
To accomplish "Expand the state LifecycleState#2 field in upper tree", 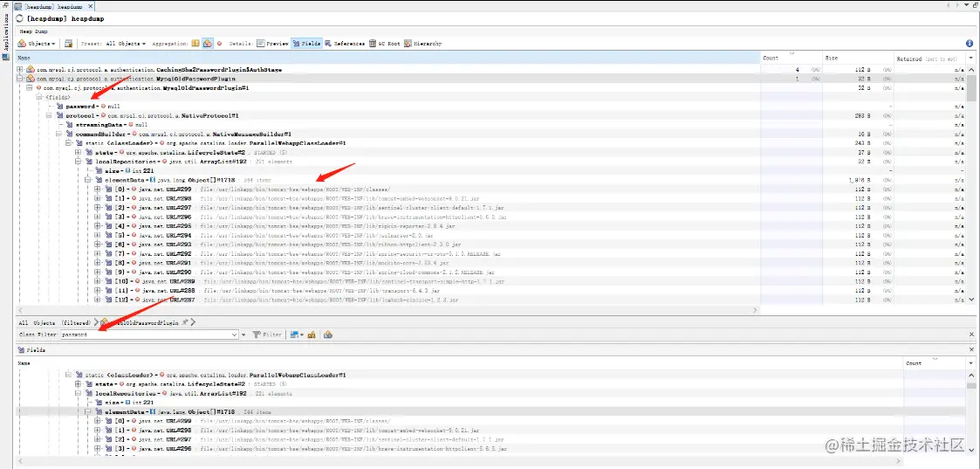I will [x=79, y=153].
